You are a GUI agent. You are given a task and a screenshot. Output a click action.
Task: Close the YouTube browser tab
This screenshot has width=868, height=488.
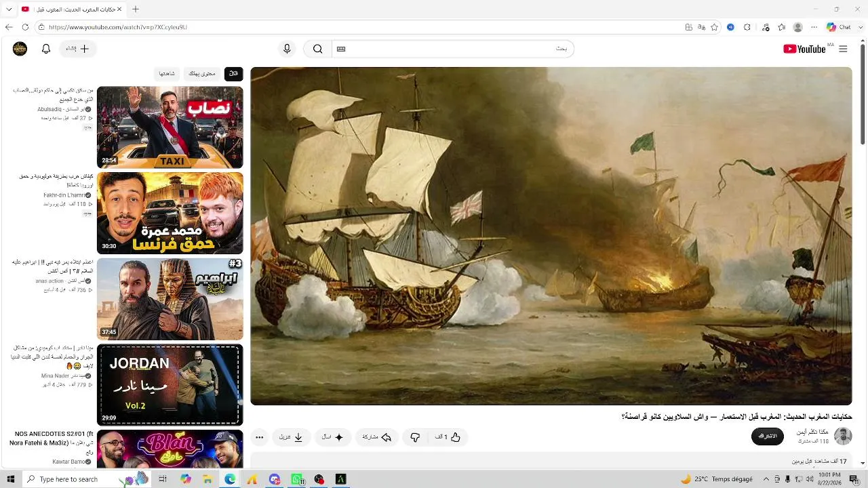[119, 9]
